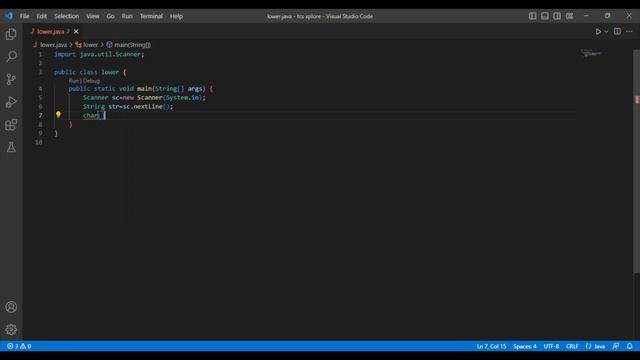Open the Go menu
This screenshot has height=360, width=640.
point(111,16)
